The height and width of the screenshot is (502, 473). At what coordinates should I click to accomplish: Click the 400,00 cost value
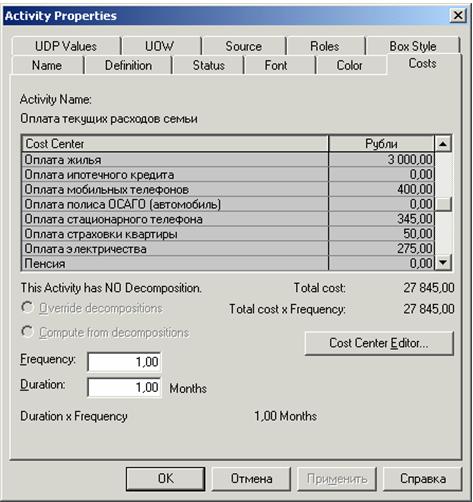pos(415,189)
